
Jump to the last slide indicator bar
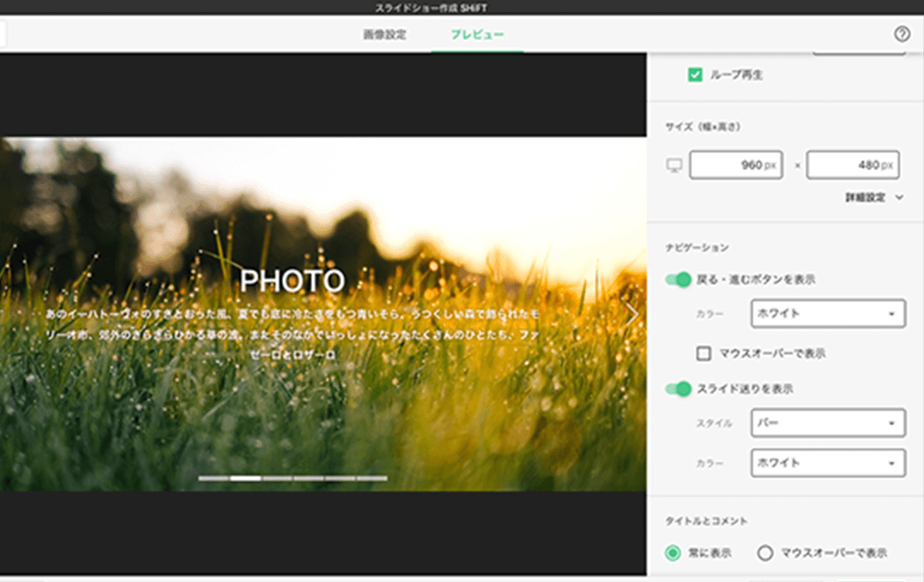click(x=372, y=478)
